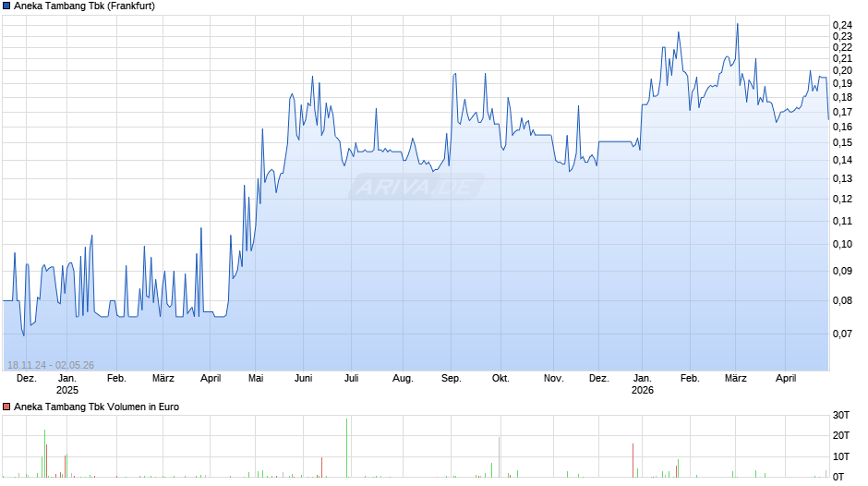Click the price axis label 0,20
Image resolution: width=868 pixels, height=486 pixels.
click(842, 70)
